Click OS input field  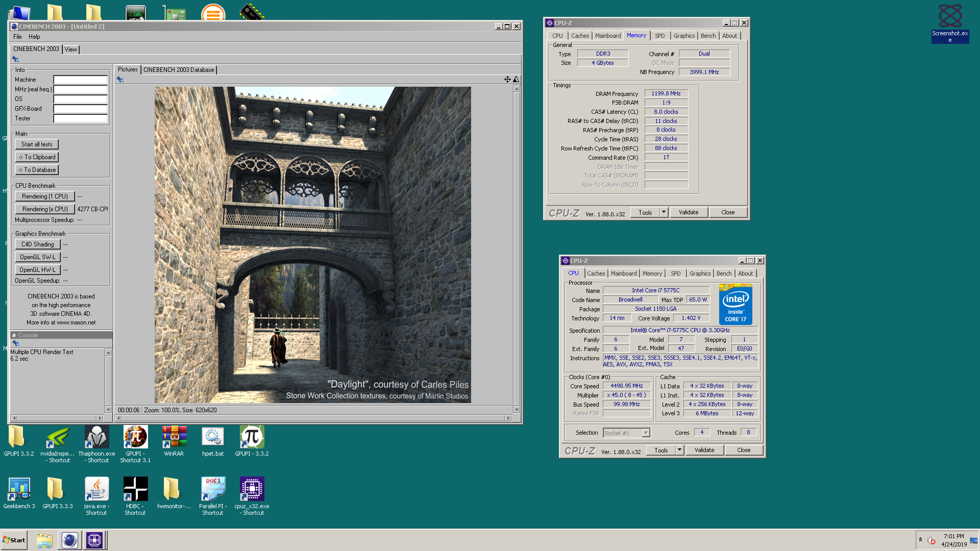[x=81, y=99]
